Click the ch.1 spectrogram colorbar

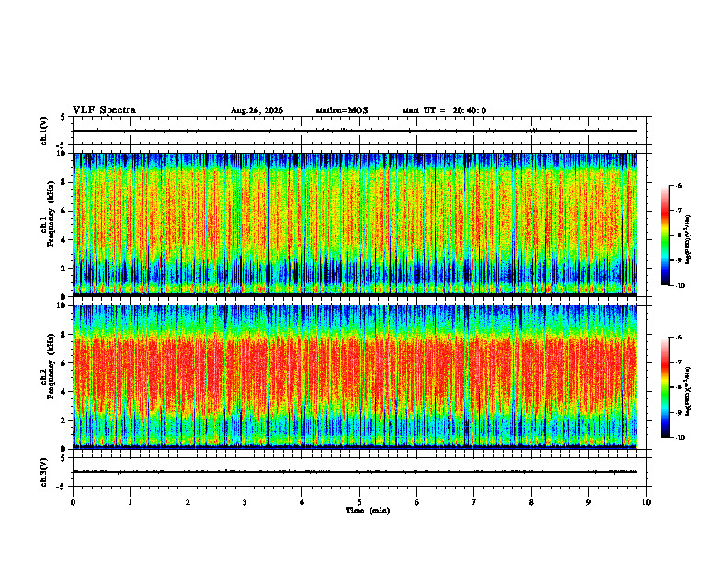pos(665,236)
